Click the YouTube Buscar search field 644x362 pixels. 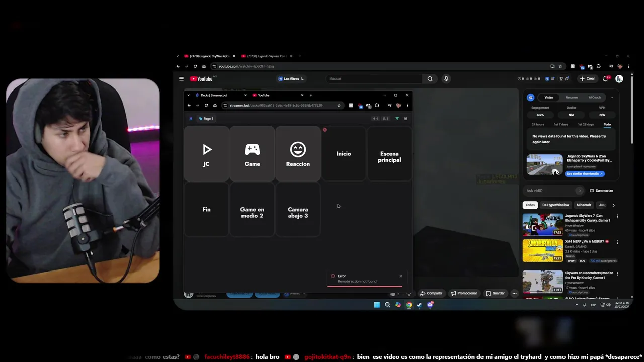(374, 79)
